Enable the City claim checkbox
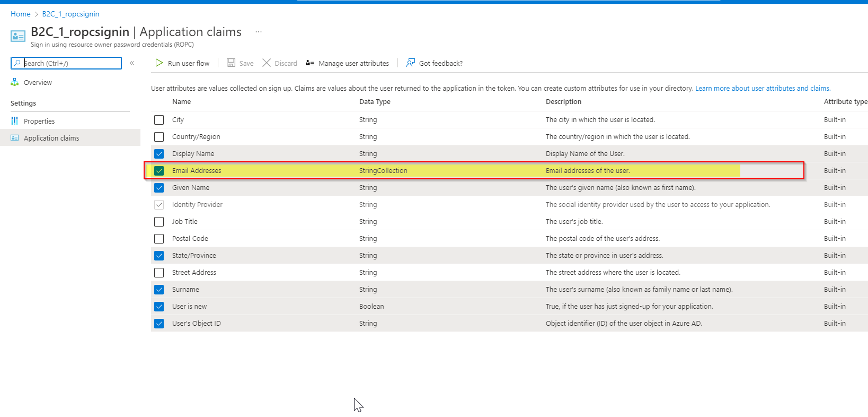Screen dimensions: 868x417 click(159, 120)
